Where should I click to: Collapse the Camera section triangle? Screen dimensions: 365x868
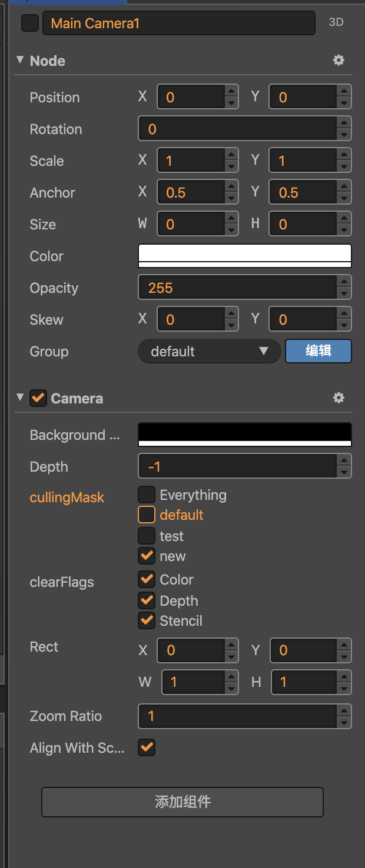[x=21, y=398]
